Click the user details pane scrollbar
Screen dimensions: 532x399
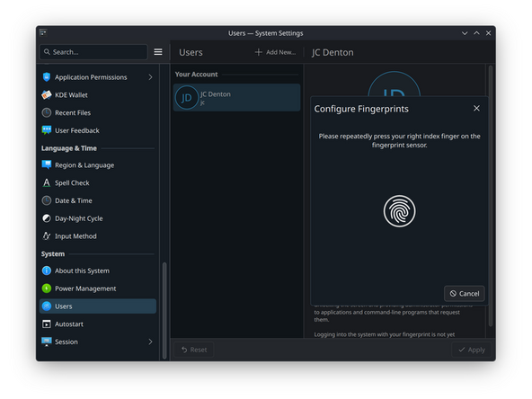(491, 196)
